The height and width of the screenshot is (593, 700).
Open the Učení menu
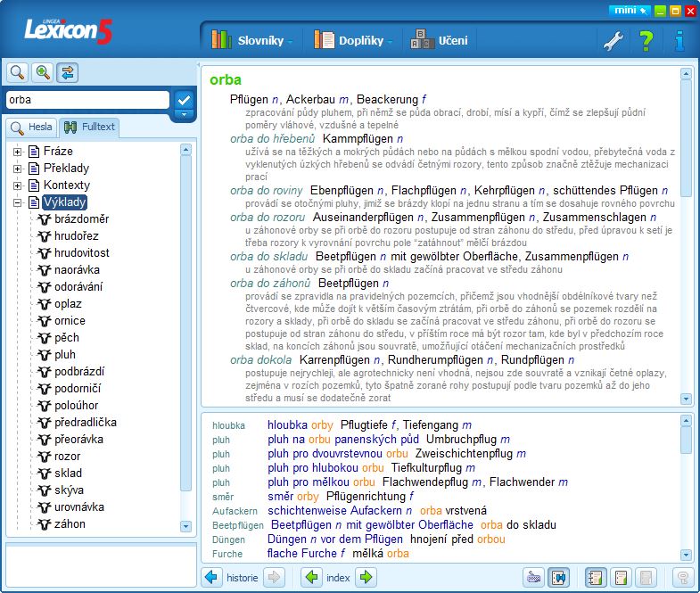[x=440, y=40]
